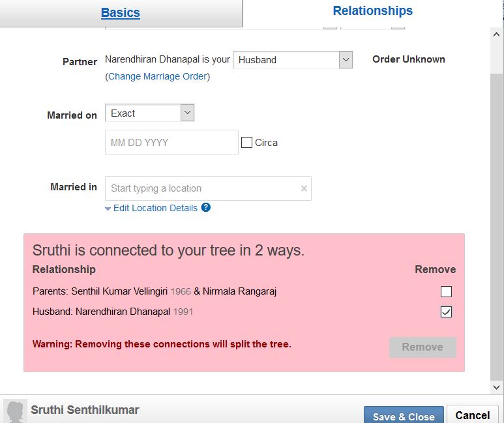The image size is (504, 423).
Task: Click the Save & Close button
Action: pos(404,416)
